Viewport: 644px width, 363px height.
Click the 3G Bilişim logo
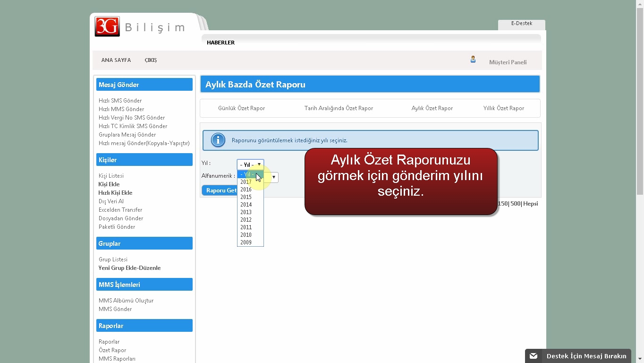(140, 27)
